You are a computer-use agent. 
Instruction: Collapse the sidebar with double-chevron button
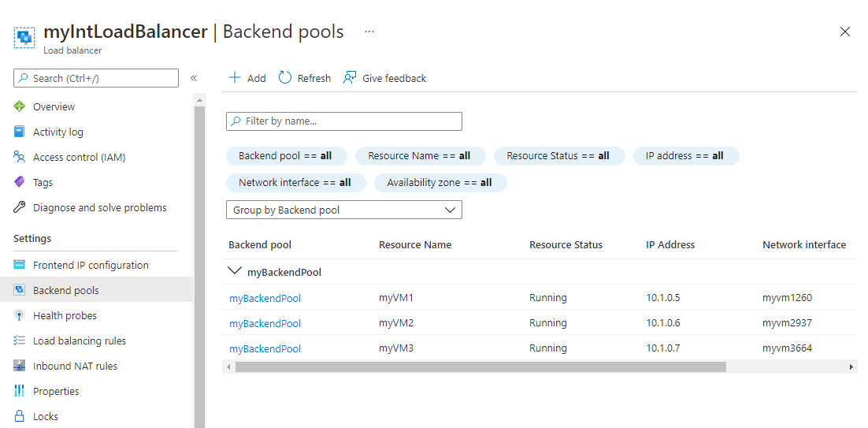[194, 78]
